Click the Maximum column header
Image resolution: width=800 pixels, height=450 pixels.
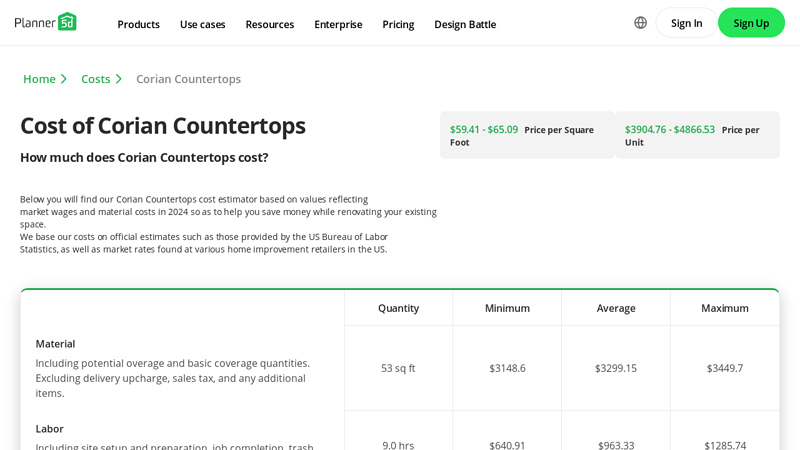click(x=724, y=308)
